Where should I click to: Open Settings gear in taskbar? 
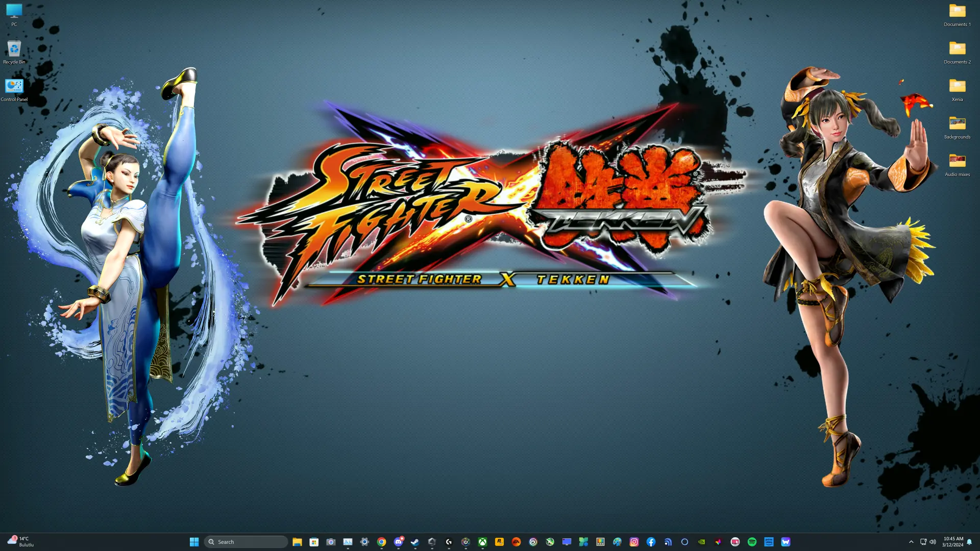[x=364, y=542]
